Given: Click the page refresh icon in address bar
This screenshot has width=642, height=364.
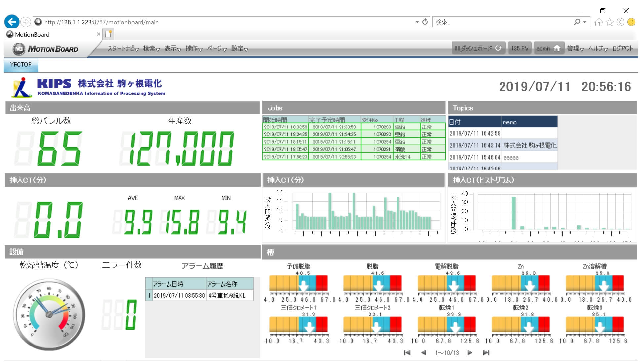Looking at the screenshot, I should (425, 22).
